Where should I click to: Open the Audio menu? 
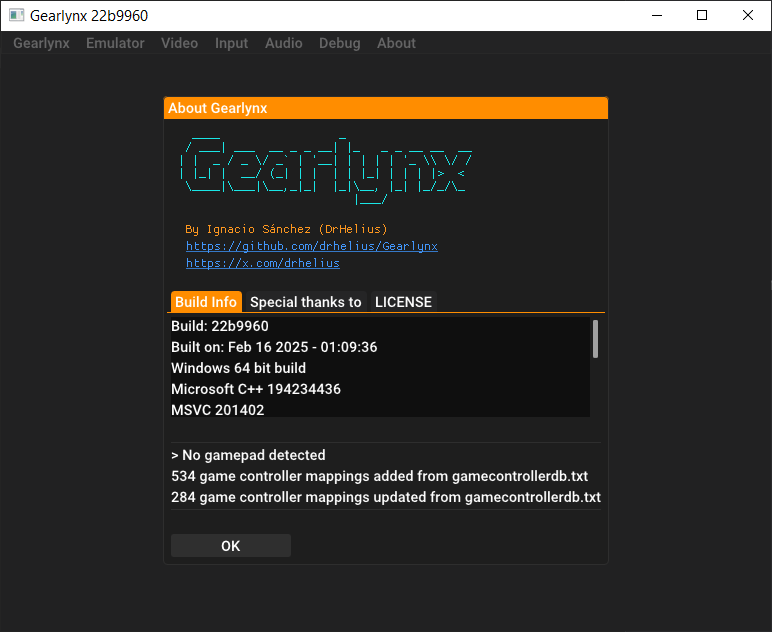(284, 43)
